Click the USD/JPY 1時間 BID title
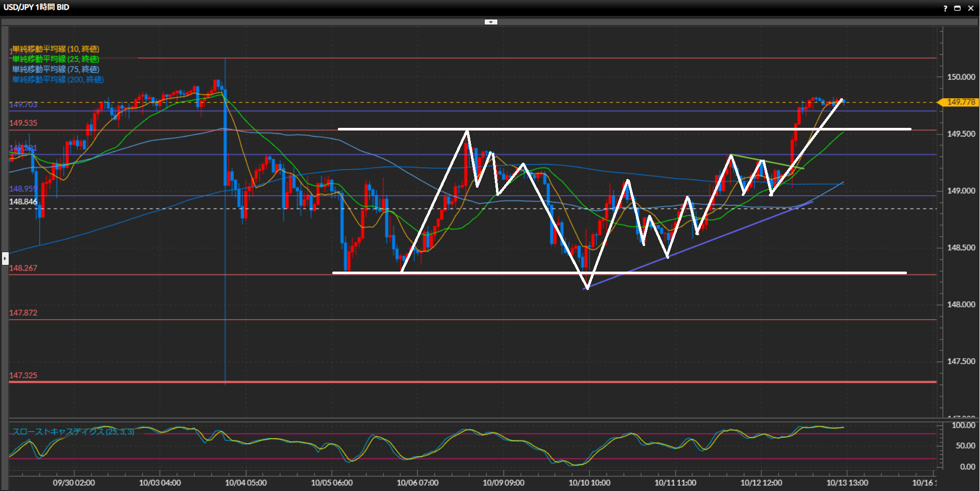 36,7
